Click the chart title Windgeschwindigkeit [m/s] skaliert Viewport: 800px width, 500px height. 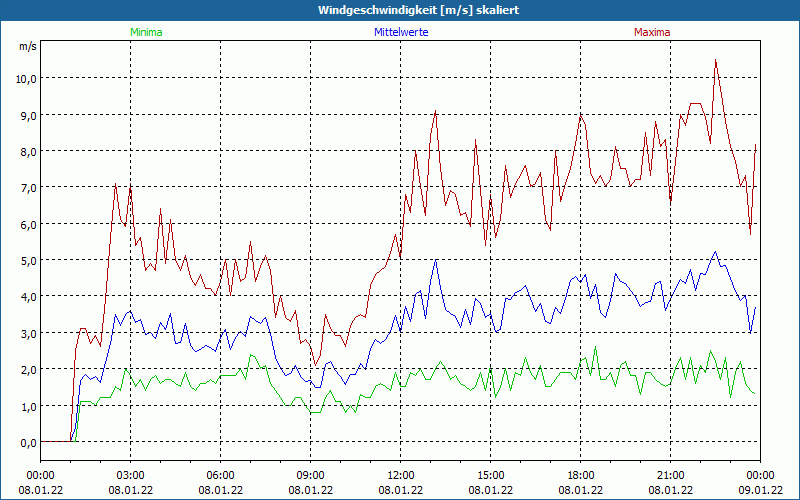(400, 10)
